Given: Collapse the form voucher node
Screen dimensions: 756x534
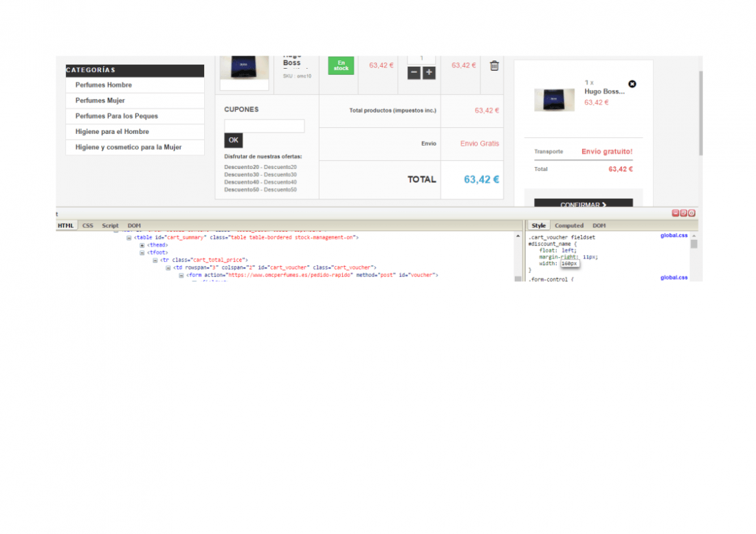Looking at the screenshot, I should [x=181, y=275].
